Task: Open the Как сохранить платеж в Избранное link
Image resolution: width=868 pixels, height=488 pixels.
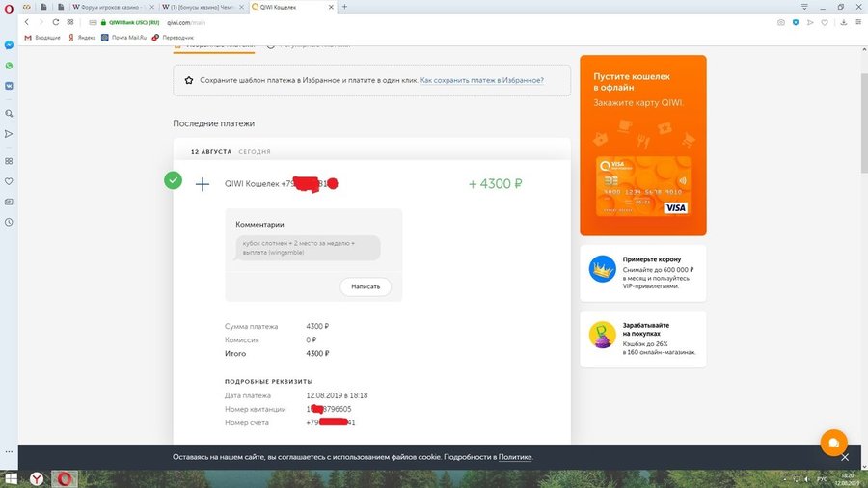Action: (x=481, y=81)
